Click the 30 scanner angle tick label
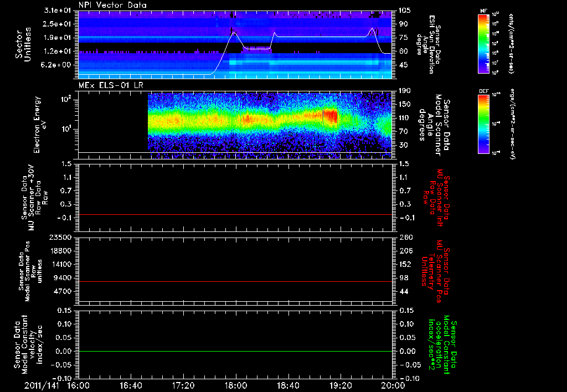The height and width of the screenshot is (392, 567). coord(403,145)
